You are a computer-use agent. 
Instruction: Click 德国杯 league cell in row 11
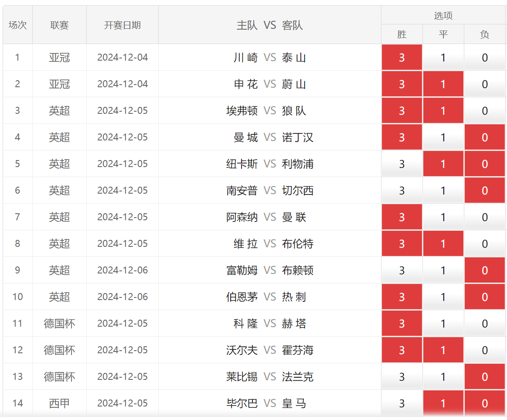[x=59, y=323]
